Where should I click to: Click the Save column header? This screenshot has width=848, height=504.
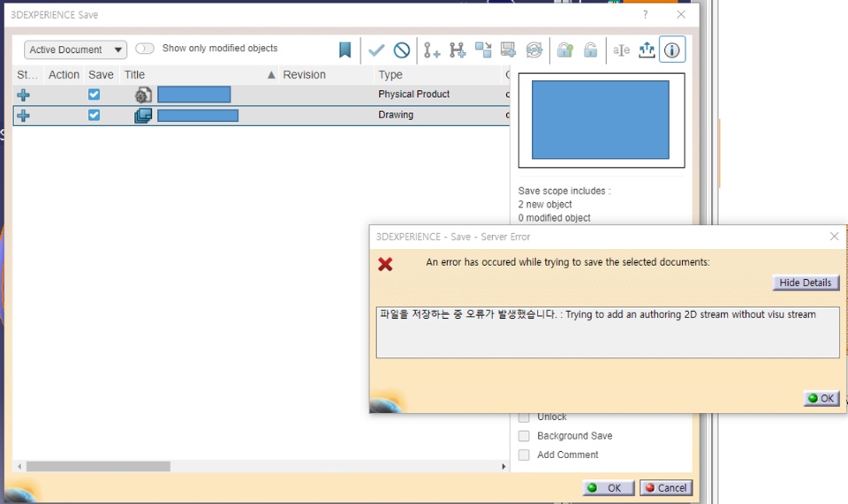click(101, 74)
